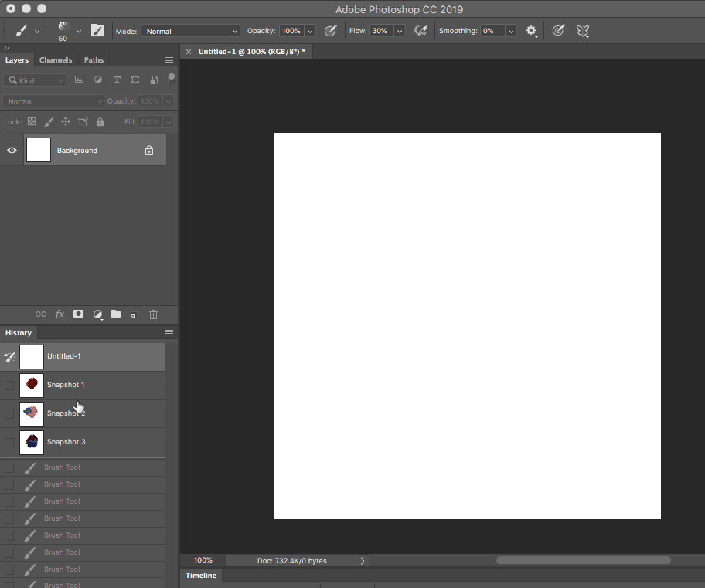Expand the Flow value dropdown
This screenshot has height=588, width=705.
click(x=400, y=31)
